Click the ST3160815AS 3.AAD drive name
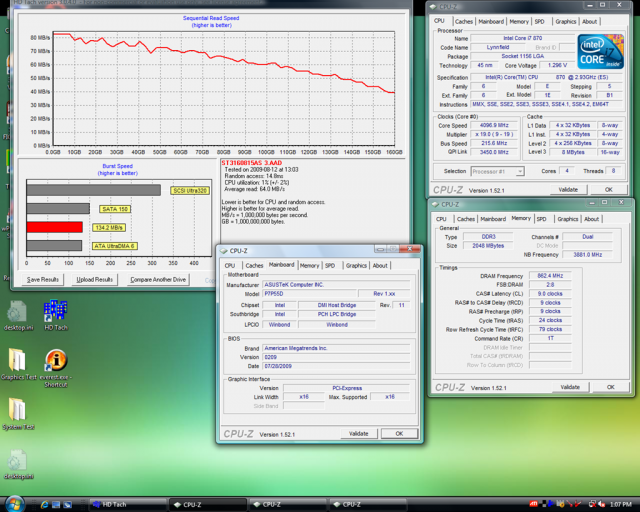Image resolution: width=640 pixels, height=512 pixels. 252,163
